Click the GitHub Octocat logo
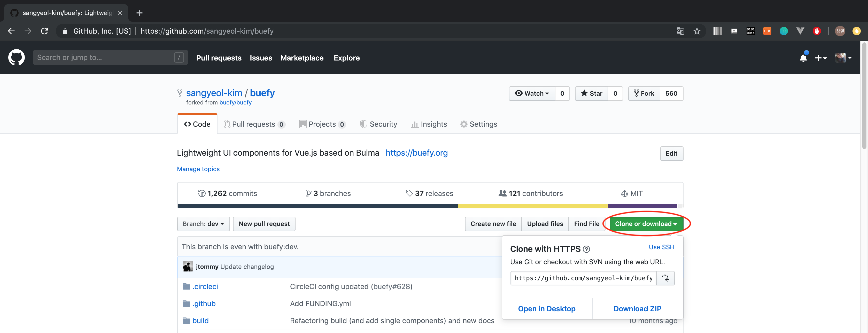The width and height of the screenshot is (868, 333). point(16,57)
